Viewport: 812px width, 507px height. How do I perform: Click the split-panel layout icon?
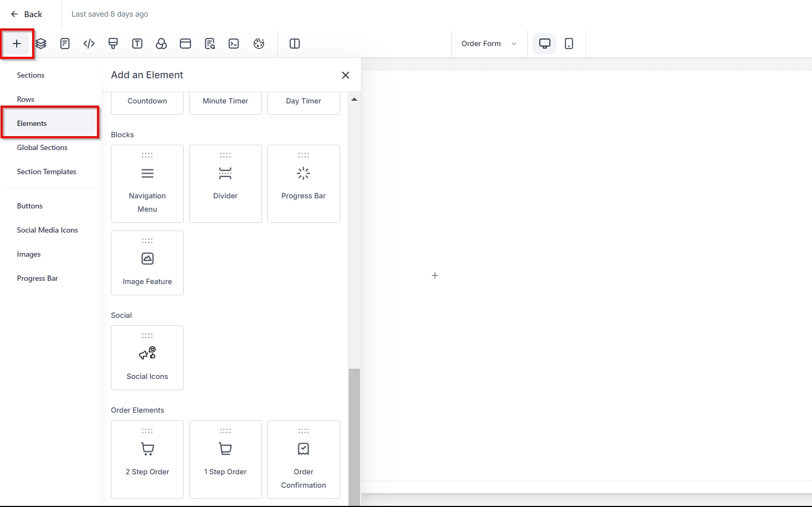(x=295, y=44)
